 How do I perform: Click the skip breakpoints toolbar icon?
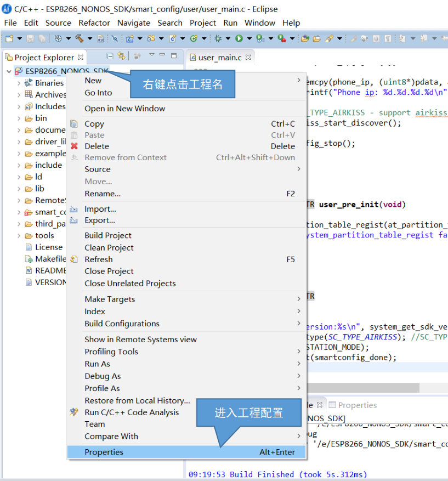[x=115, y=38]
